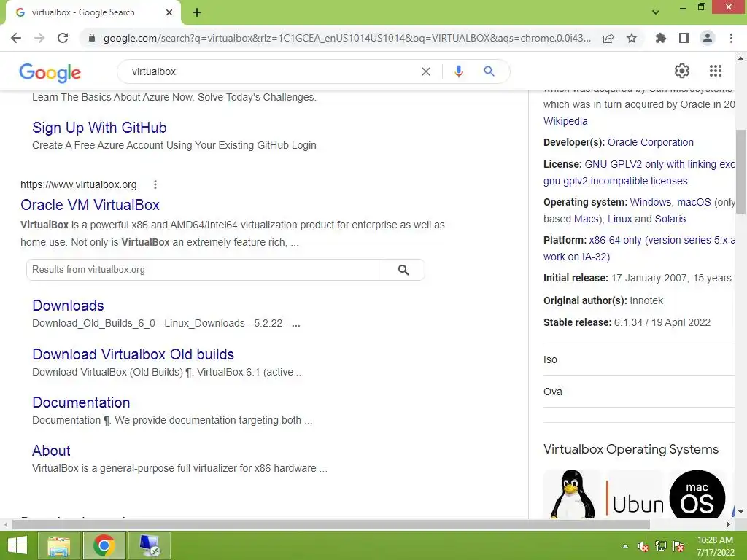Click the Results from virtualbox.org field
Viewport: 747px width, 560px height.
click(x=204, y=270)
